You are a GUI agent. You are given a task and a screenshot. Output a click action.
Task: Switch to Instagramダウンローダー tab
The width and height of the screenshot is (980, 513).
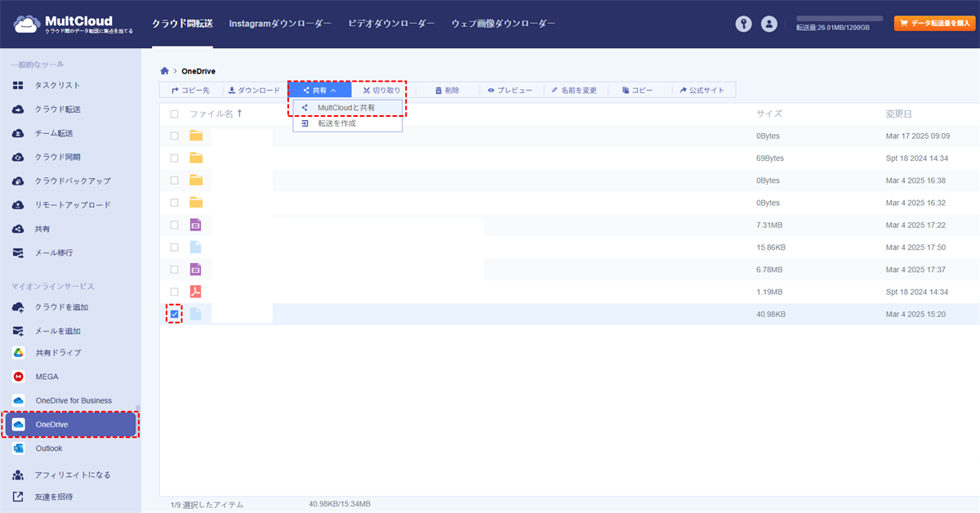click(x=280, y=24)
